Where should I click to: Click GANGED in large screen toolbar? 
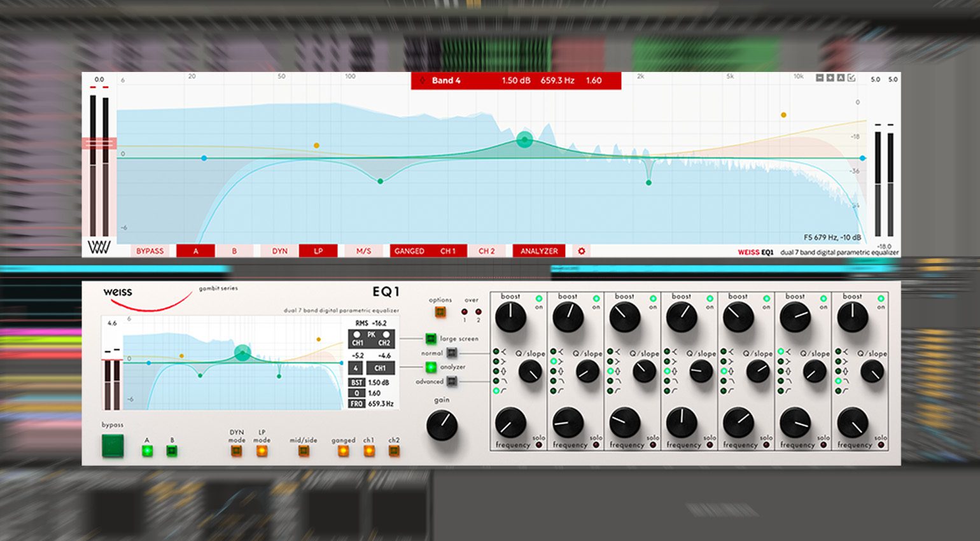(x=409, y=251)
